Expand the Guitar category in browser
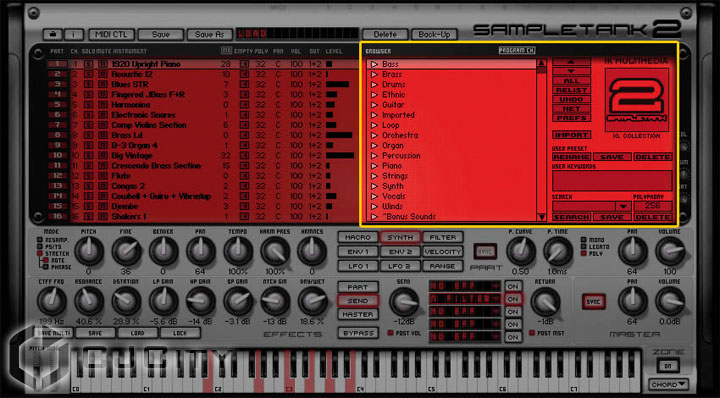 (x=374, y=105)
